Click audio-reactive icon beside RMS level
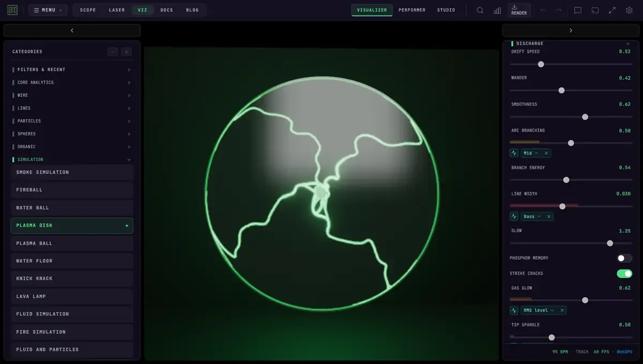The image size is (643, 364). [514, 310]
